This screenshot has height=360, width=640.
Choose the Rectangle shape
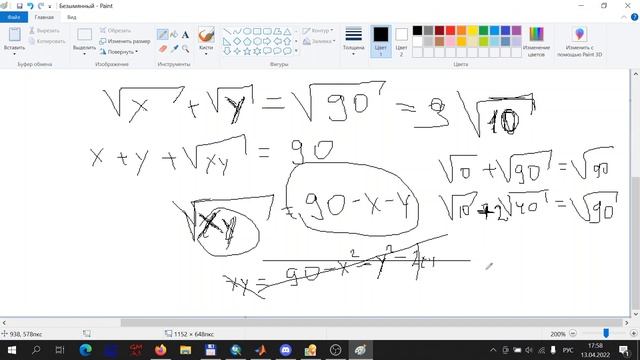click(x=257, y=31)
